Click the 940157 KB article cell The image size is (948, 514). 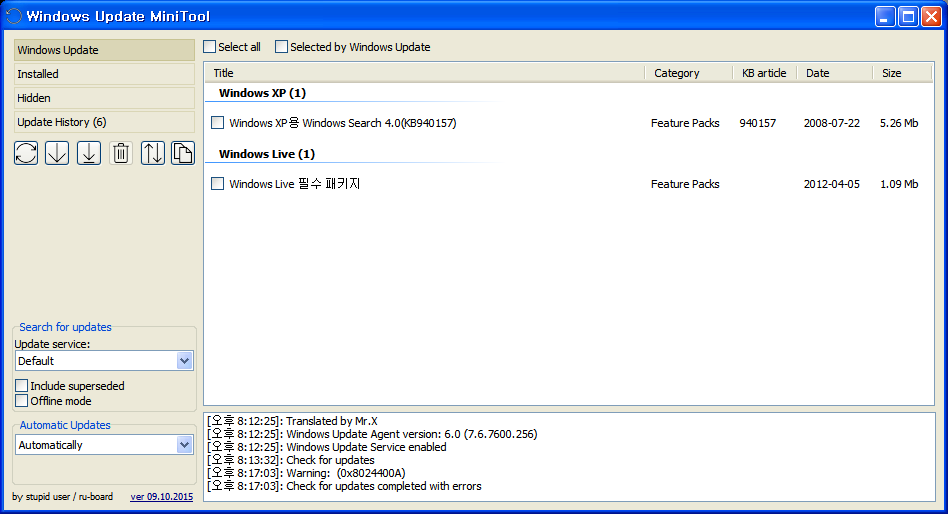click(x=757, y=123)
